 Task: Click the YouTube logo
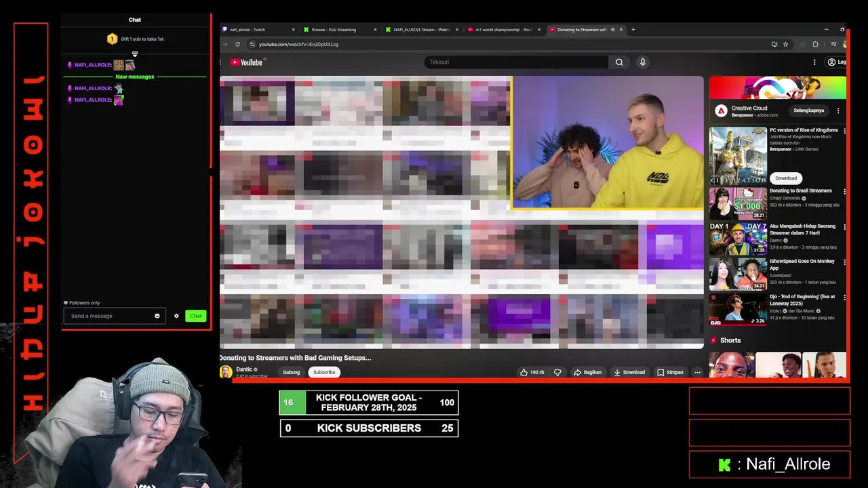[x=246, y=62]
